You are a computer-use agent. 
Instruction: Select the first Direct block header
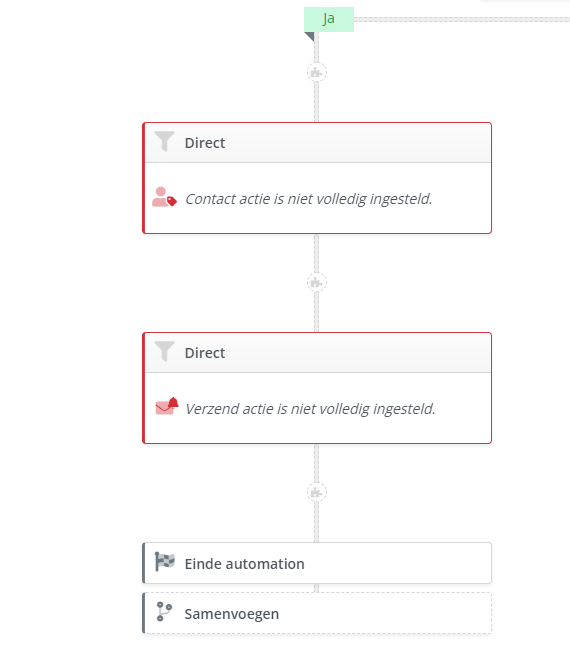[x=318, y=143]
